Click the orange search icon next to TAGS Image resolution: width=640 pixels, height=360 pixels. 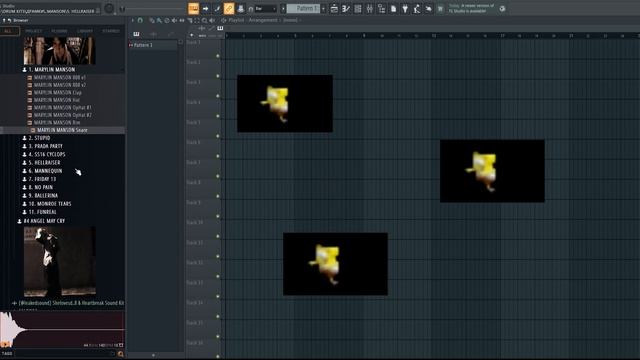click(120, 354)
